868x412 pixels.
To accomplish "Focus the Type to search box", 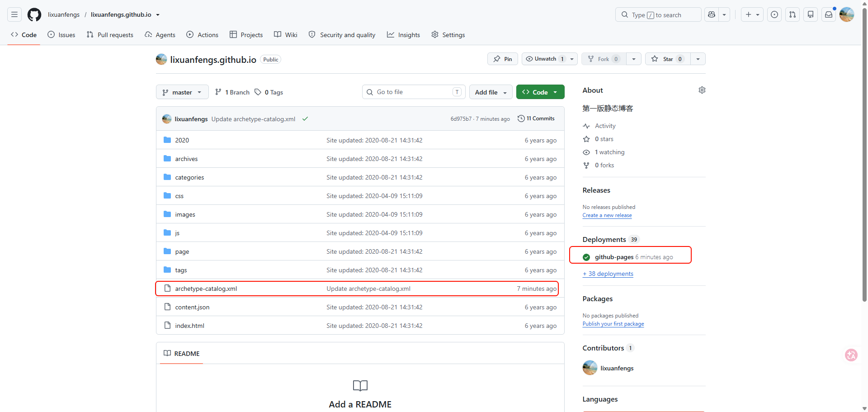I will tap(658, 14).
